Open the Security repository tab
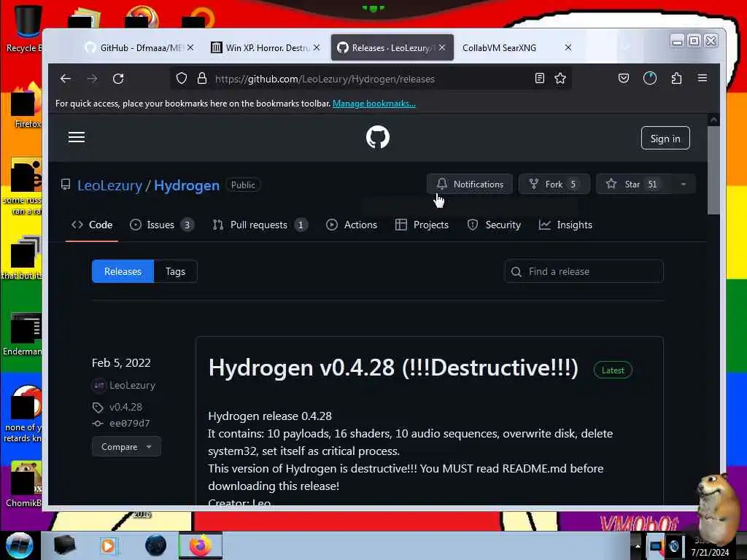The height and width of the screenshot is (560, 747). [x=494, y=225]
